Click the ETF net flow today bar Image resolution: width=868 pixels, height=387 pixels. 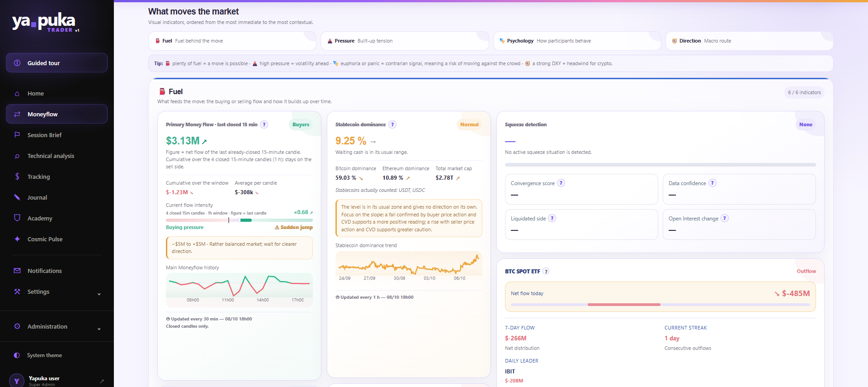(x=660, y=305)
